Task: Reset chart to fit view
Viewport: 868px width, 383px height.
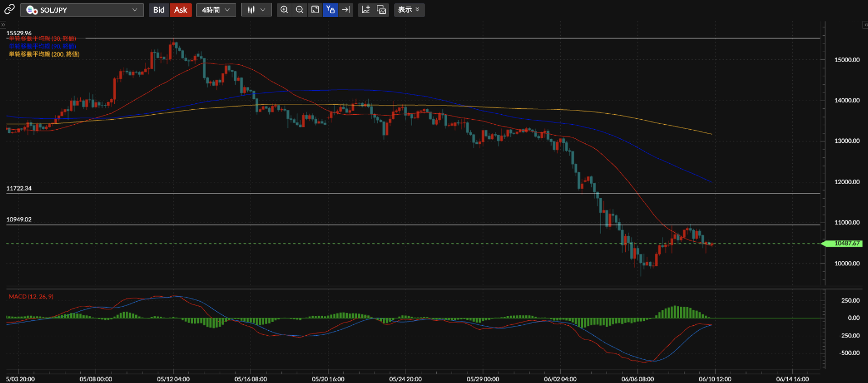Action: point(315,10)
